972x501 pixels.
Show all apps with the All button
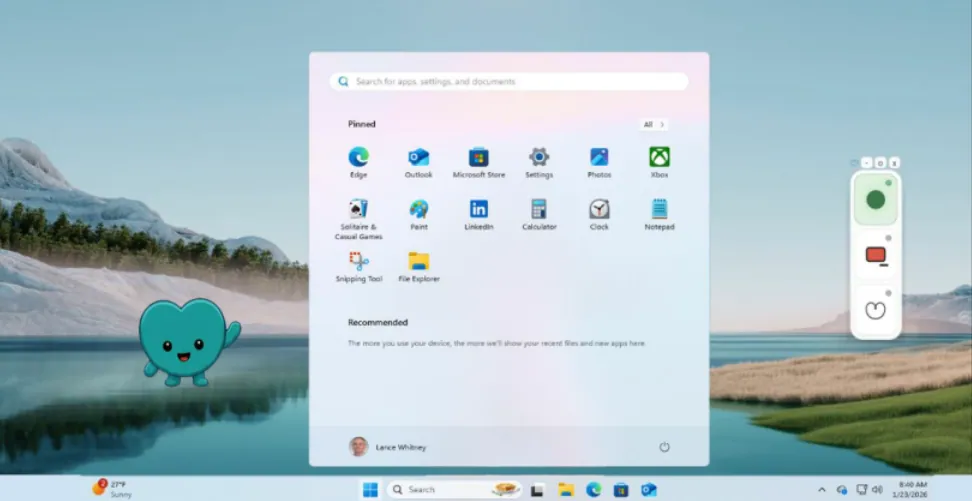[653, 125]
